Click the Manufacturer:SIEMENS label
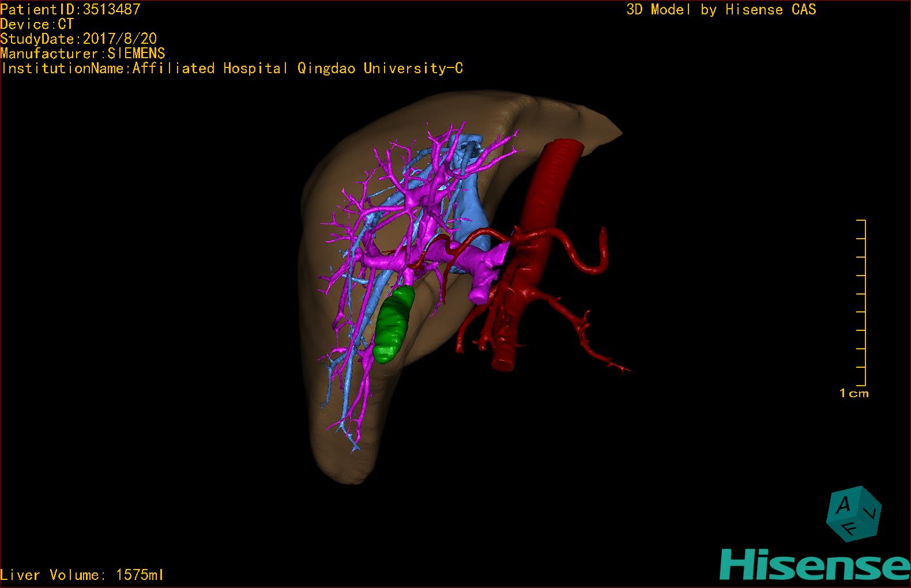The width and height of the screenshot is (911, 588). (82, 54)
